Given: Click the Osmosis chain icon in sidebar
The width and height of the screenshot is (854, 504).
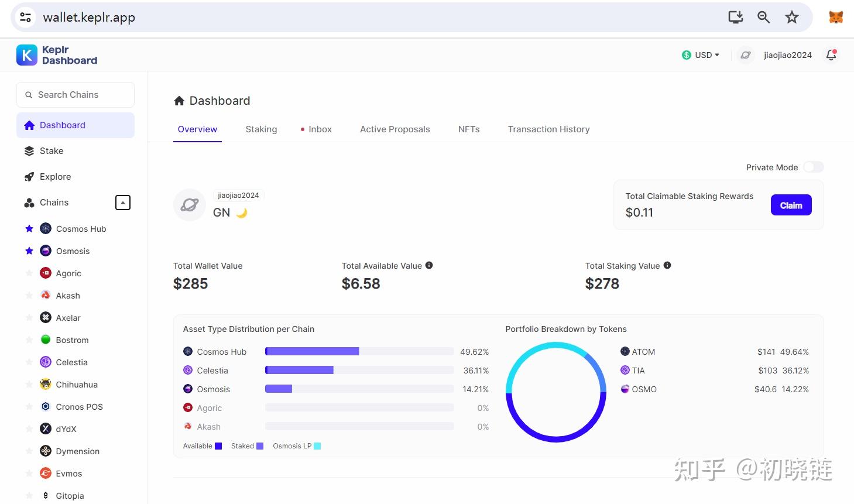Looking at the screenshot, I should tap(46, 251).
